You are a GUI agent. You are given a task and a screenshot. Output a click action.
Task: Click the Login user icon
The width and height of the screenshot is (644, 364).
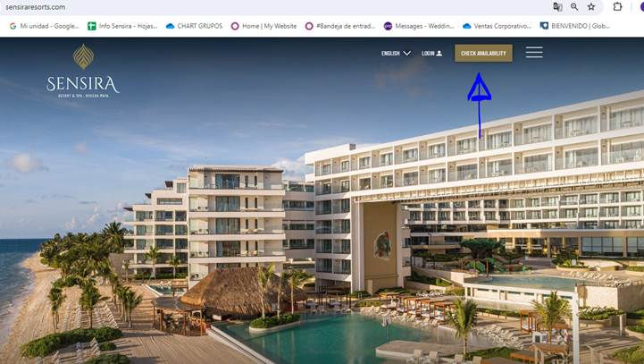click(x=439, y=53)
